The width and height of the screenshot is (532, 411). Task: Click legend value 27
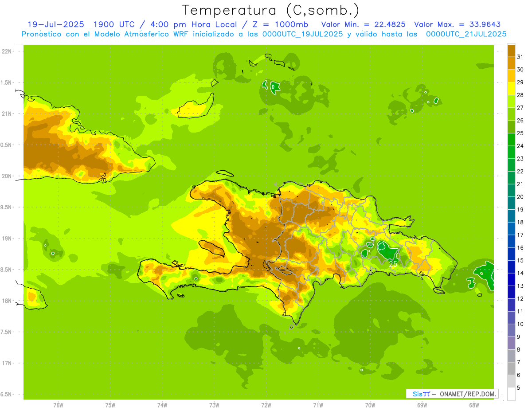520,108
